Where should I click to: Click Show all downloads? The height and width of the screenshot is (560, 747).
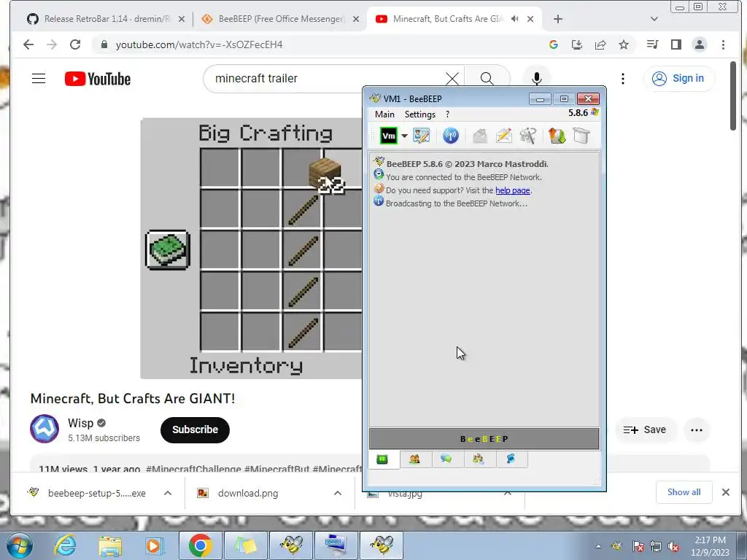click(x=684, y=492)
